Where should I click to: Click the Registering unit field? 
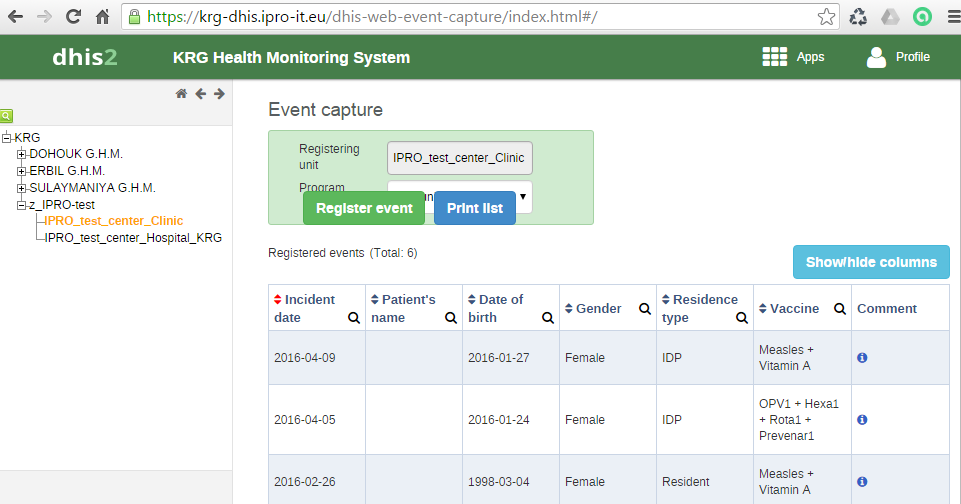coord(460,158)
